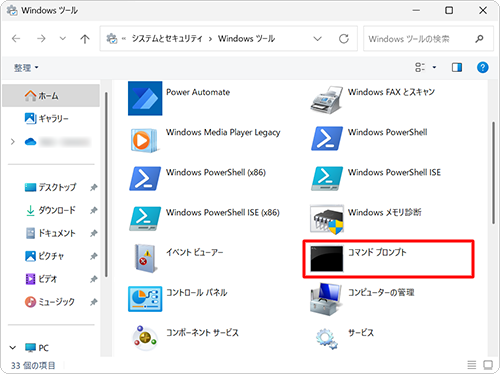
Task: Select the Windows PowerShell ISE label
Action: point(394,172)
